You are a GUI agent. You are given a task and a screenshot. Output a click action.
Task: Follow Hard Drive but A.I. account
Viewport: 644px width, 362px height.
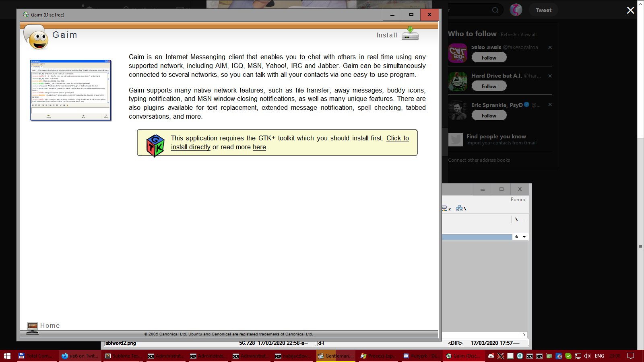(x=489, y=86)
